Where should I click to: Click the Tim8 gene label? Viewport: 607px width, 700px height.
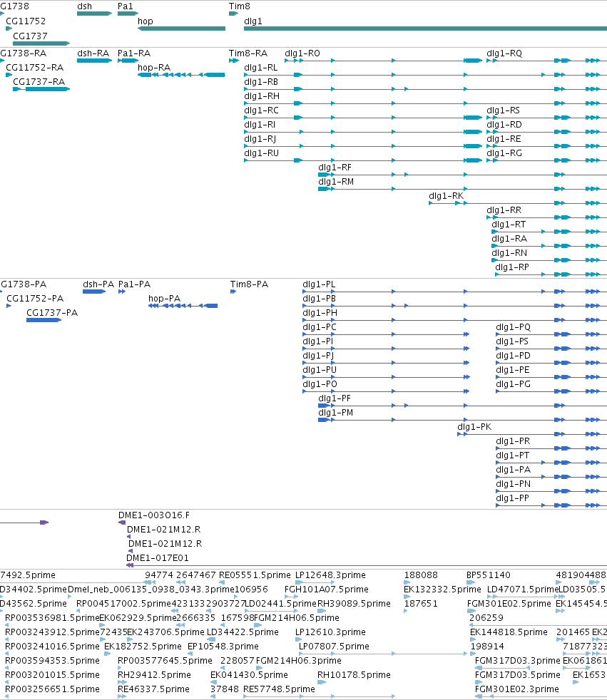point(240,6)
